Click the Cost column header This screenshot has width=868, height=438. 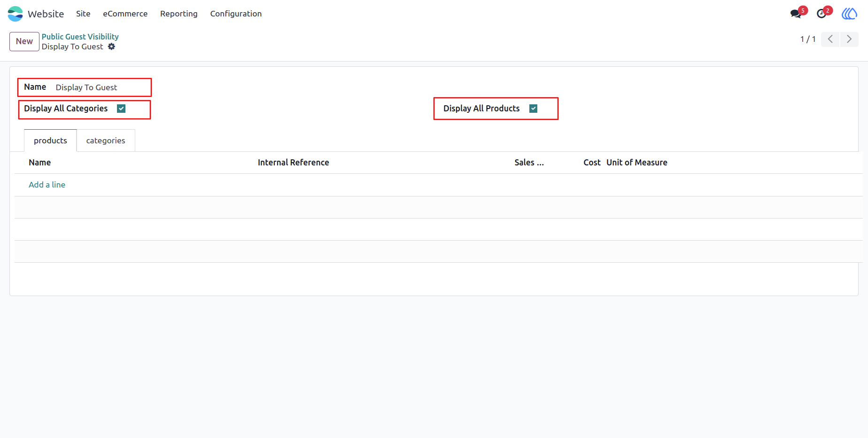(592, 163)
